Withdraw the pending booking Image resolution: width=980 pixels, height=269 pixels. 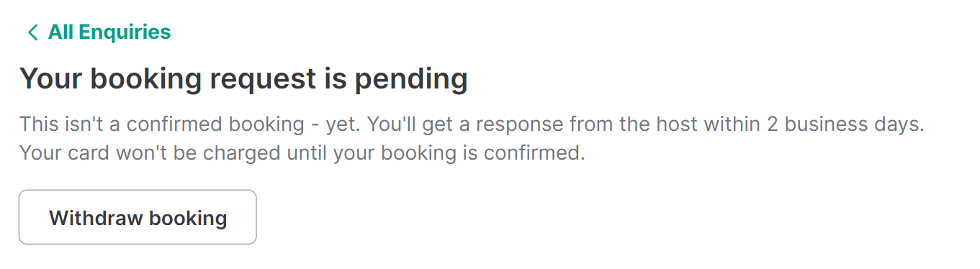(x=138, y=217)
